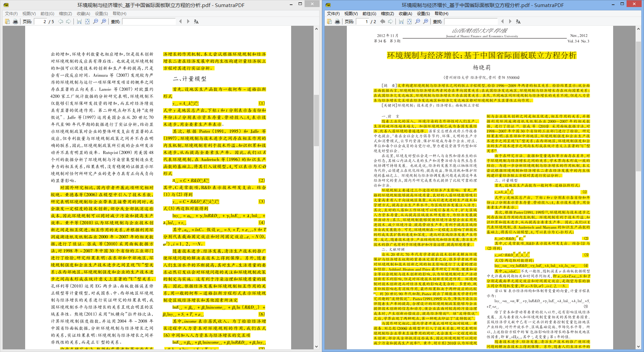This screenshot has height=352, width=644.
Task: Click scroll-down arrow of right window scrollbar
Action: click(638, 347)
